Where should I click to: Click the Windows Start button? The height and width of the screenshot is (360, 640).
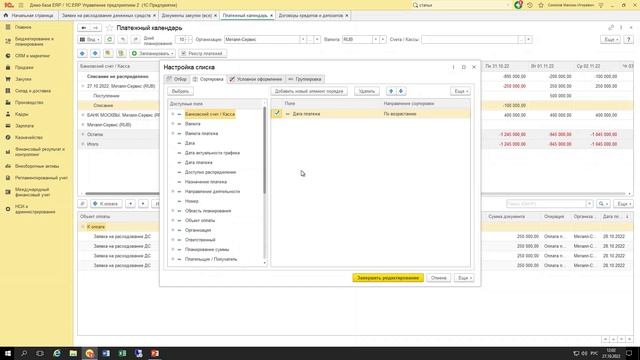point(7,353)
